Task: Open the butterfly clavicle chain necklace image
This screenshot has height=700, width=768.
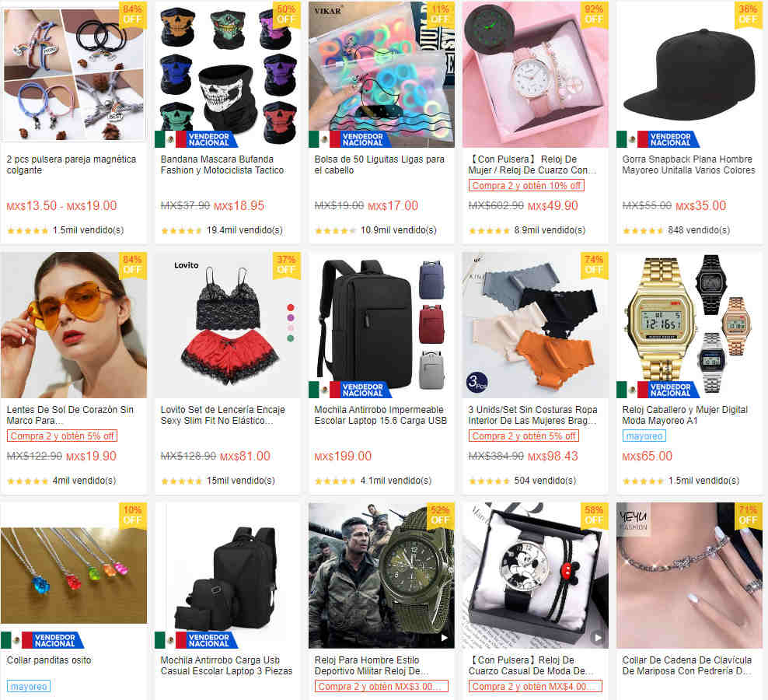Action: point(689,576)
